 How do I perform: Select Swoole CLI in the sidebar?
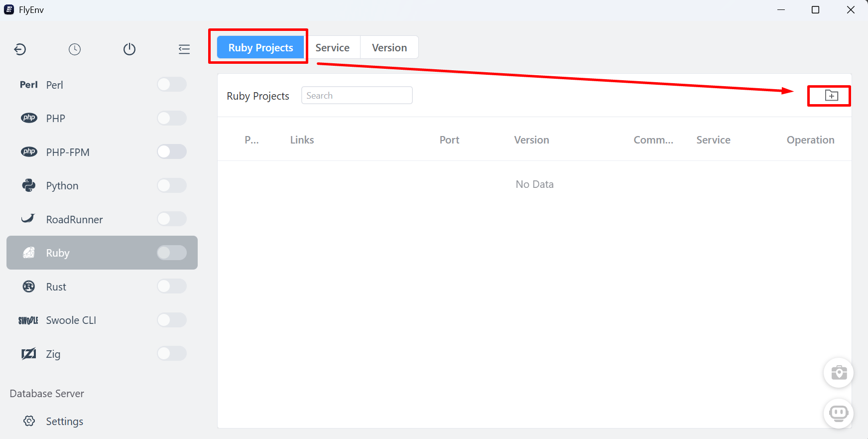pyautogui.click(x=102, y=320)
